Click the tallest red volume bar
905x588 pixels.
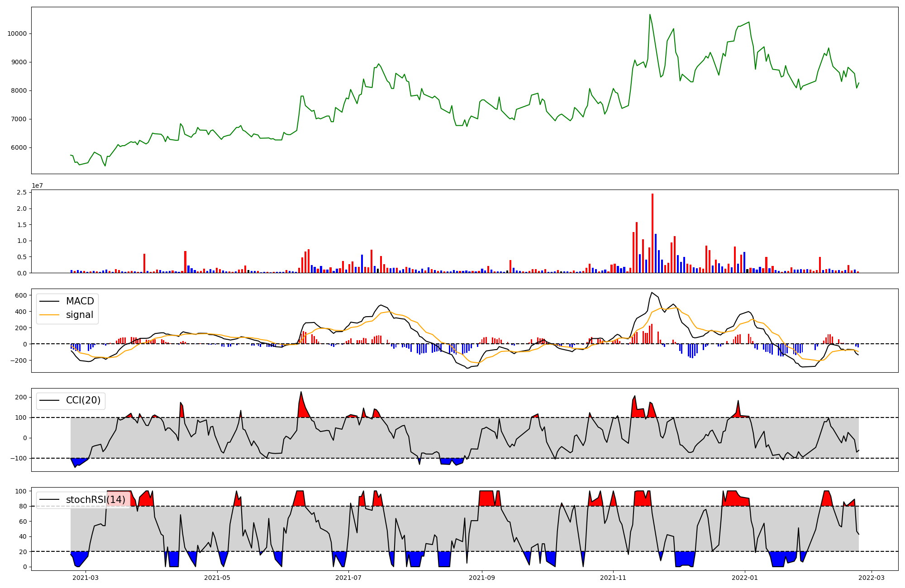(653, 233)
